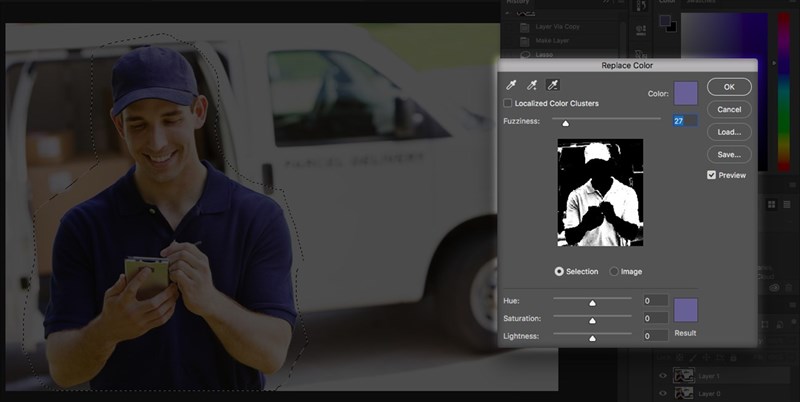Viewport: 800px width, 402px height.
Task: Click Cancel in Replace Color dialog
Action: (729, 109)
